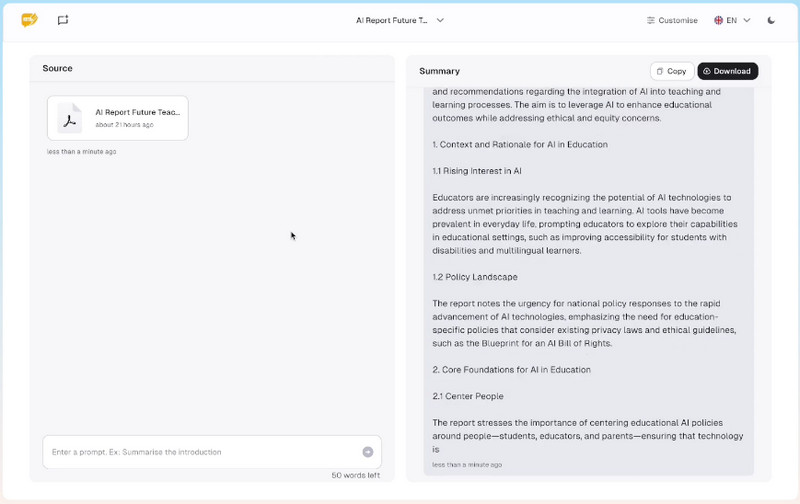Click the timestamp below the source file card
Image resolution: width=800 pixels, height=504 pixels.
tap(82, 152)
